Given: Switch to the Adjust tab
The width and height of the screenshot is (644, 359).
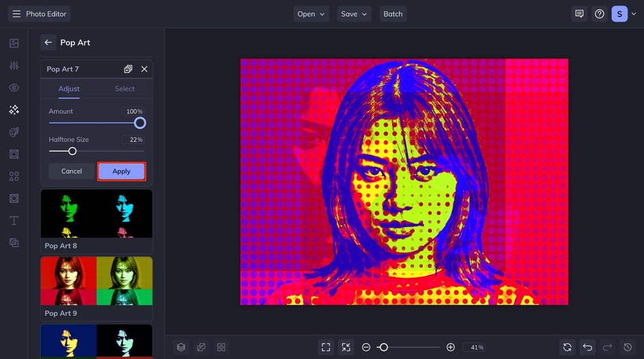Looking at the screenshot, I should pos(69,89).
